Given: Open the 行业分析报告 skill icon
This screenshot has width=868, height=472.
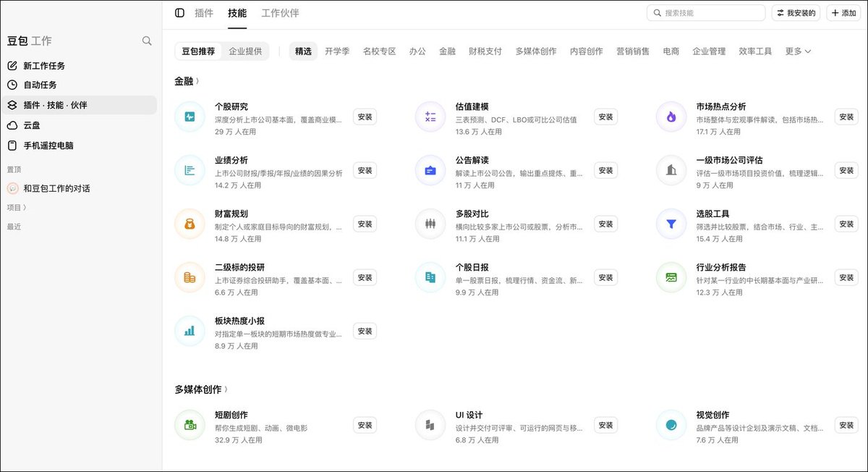Looking at the screenshot, I should 671,277.
